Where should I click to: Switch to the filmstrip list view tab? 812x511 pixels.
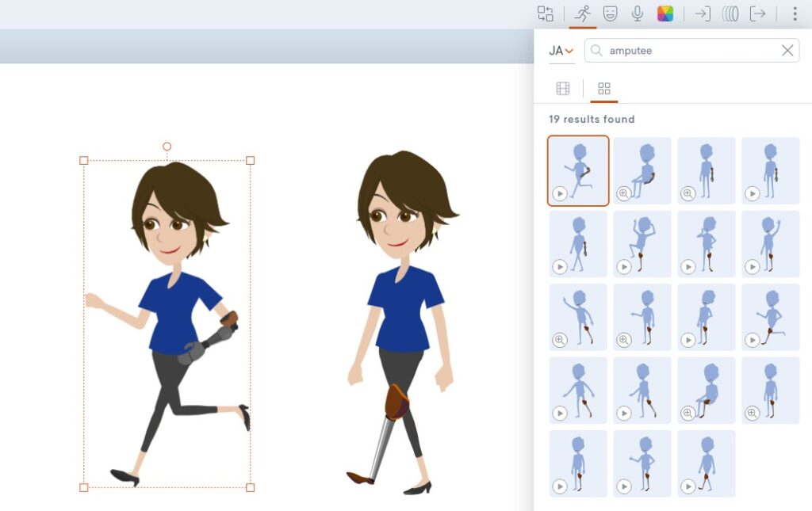pyautogui.click(x=563, y=89)
